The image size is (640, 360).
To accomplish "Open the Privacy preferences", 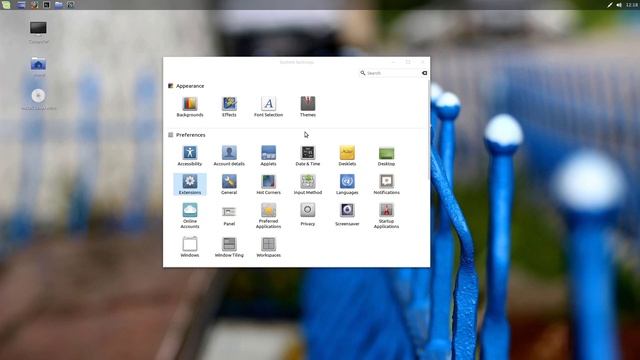I will pos(308,215).
